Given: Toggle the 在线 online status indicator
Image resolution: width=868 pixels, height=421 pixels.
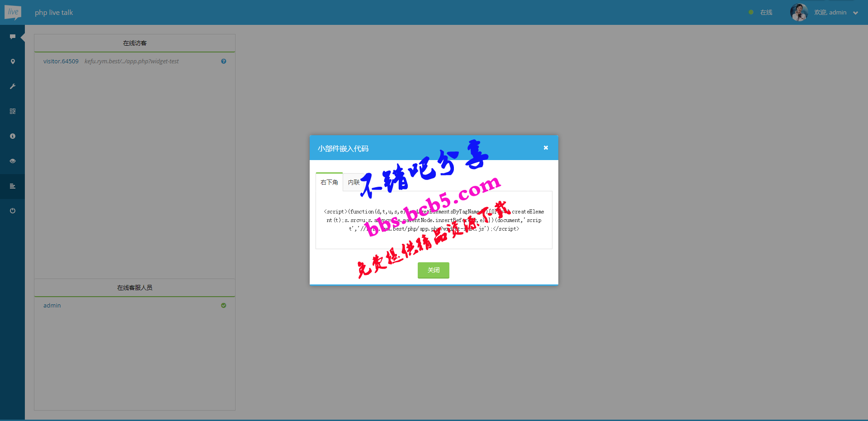Looking at the screenshot, I should click(761, 13).
